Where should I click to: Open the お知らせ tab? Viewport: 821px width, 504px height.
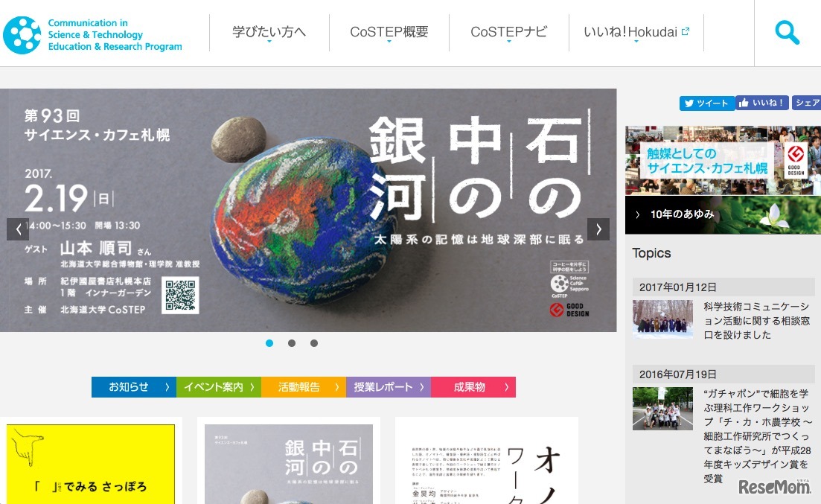133,387
